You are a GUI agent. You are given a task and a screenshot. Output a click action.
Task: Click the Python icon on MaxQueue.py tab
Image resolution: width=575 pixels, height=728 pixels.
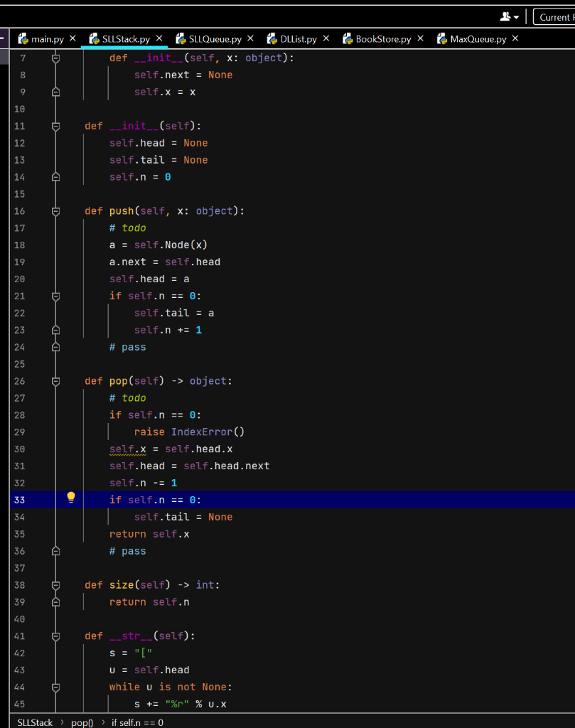pos(441,39)
